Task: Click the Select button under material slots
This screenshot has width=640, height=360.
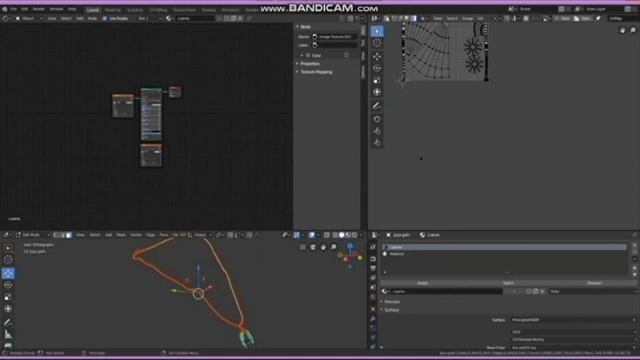Action: coord(508,283)
